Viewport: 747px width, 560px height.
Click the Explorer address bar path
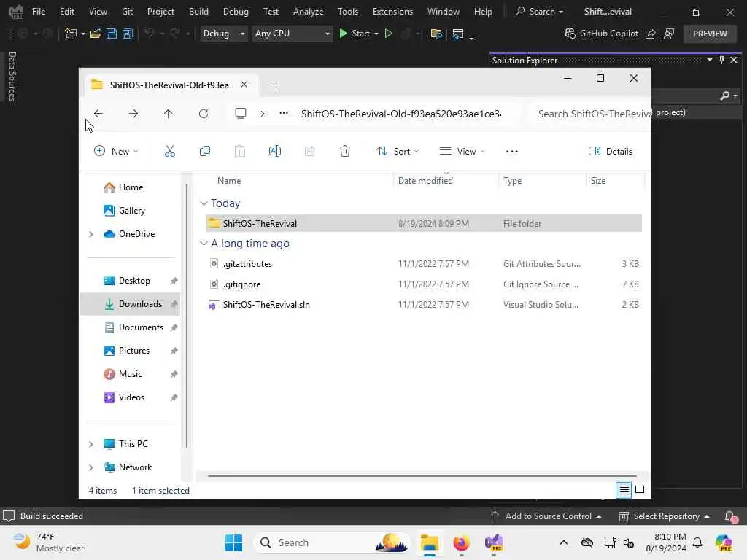click(401, 114)
